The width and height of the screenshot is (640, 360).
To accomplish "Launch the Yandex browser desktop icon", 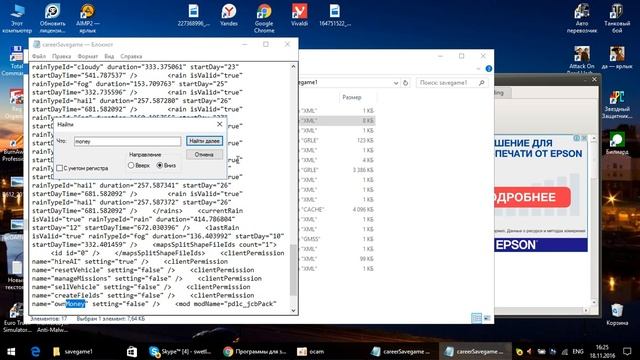I will [229, 16].
